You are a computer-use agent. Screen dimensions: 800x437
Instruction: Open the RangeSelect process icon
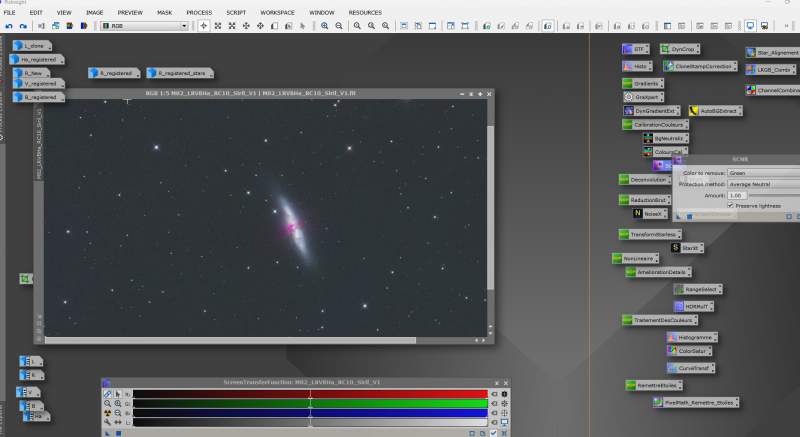click(x=697, y=289)
